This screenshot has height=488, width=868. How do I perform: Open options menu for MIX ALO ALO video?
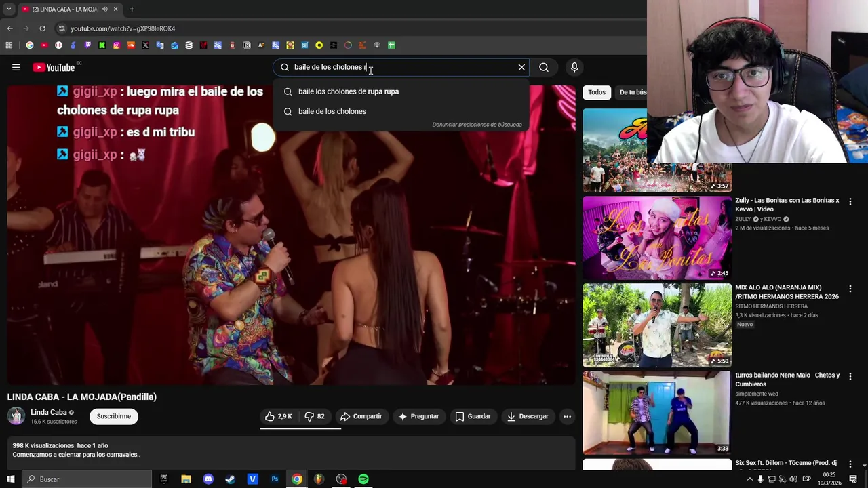[850, 289]
